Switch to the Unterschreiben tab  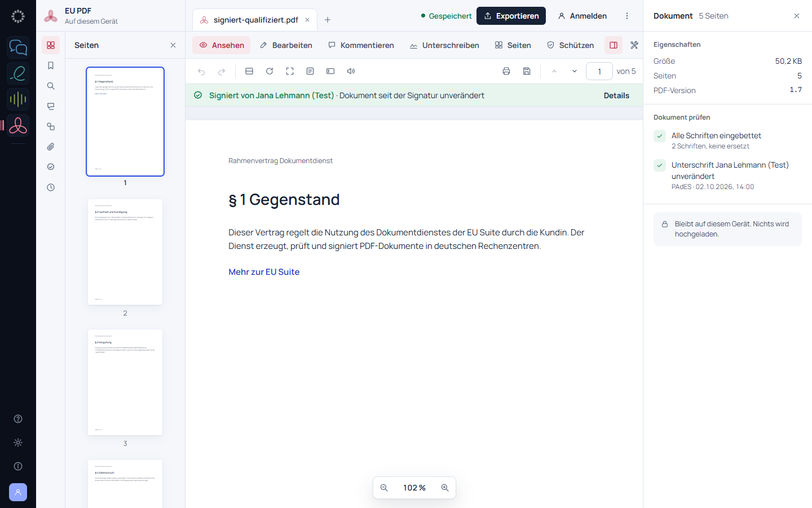point(444,45)
